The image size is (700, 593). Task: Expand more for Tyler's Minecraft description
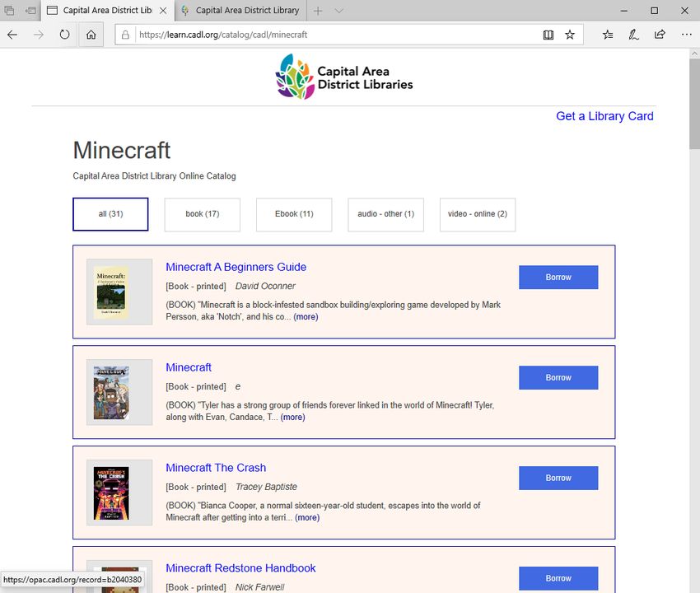point(293,417)
